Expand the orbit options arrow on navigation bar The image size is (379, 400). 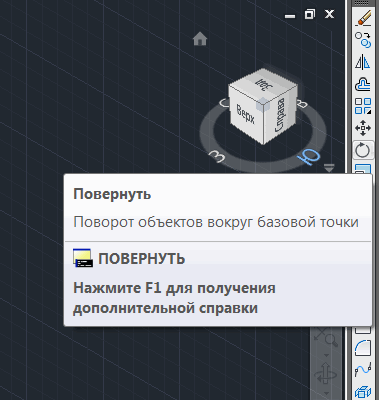point(326,393)
